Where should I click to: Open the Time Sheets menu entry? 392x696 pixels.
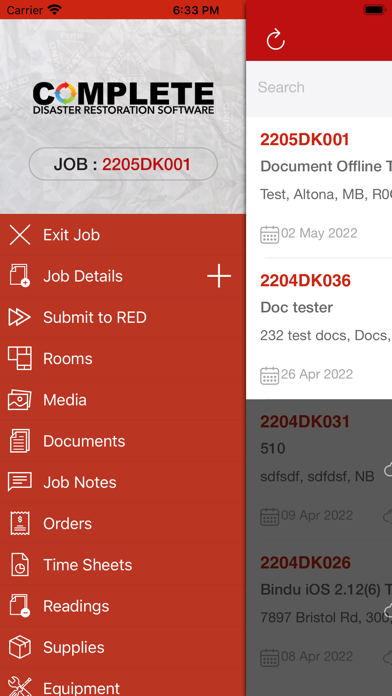123,565
